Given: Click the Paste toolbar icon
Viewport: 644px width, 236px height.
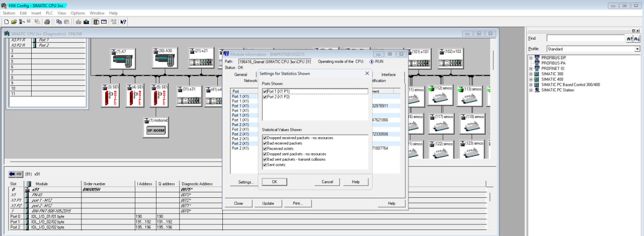Looking at the screenshot, I should (66, 22).
